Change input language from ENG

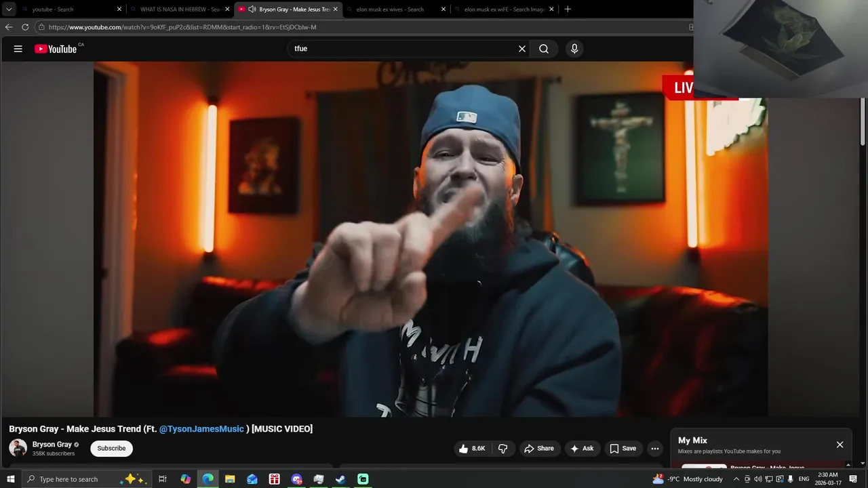pyautogui.click(x=804, y=479)
